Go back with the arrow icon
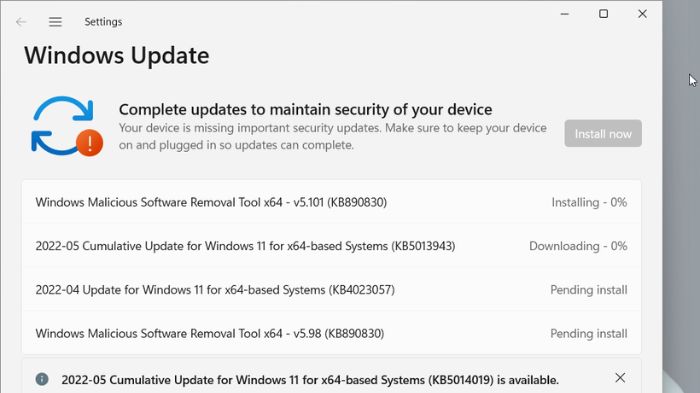This screenshot has width=700, height=393. pos(21,21)
